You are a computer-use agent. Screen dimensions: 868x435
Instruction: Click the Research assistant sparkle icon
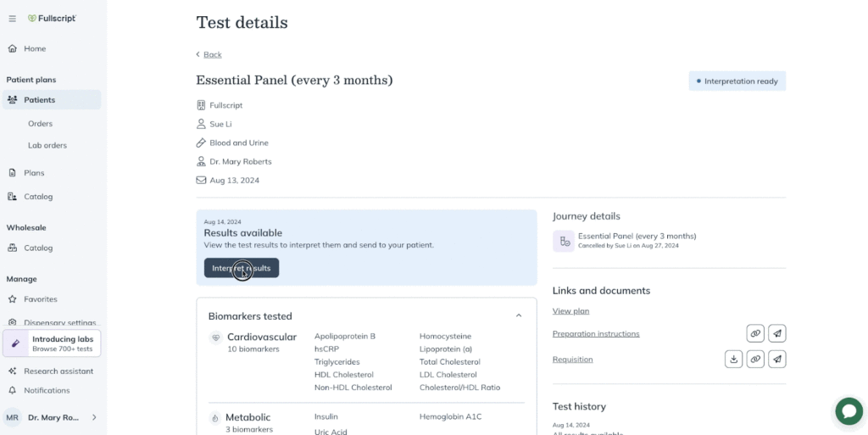click(12, 371)
